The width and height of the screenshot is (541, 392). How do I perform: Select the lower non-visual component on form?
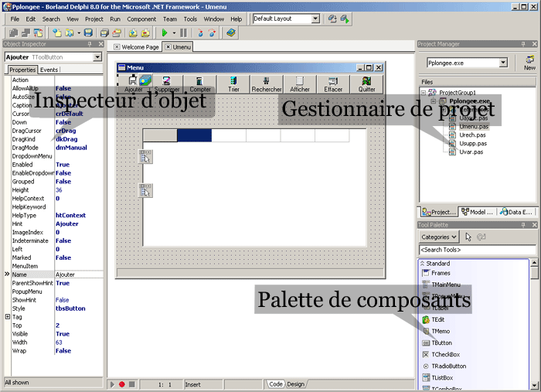(145, 190)
